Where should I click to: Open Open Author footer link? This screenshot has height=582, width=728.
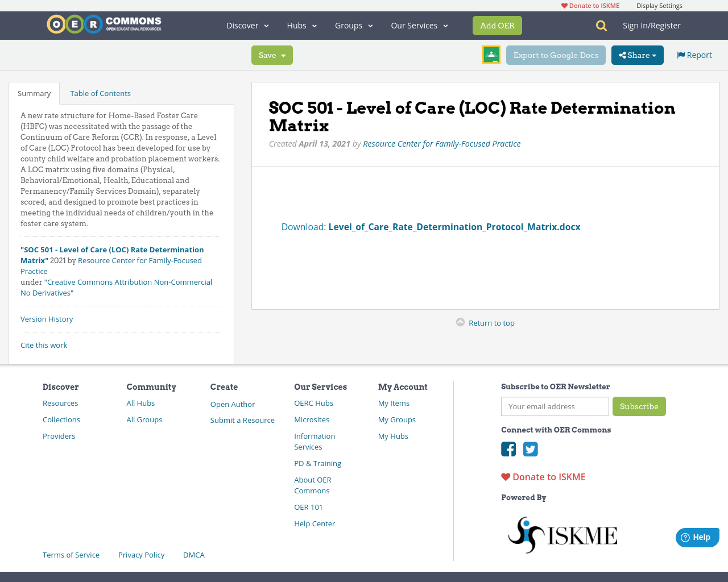coord(233,404)
